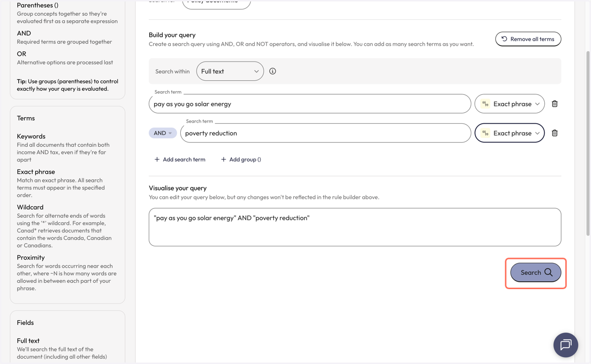This screenshot has height=364, width=591.
Task: Click the 'Wildcard' help entry
Action: pos(30,207)
